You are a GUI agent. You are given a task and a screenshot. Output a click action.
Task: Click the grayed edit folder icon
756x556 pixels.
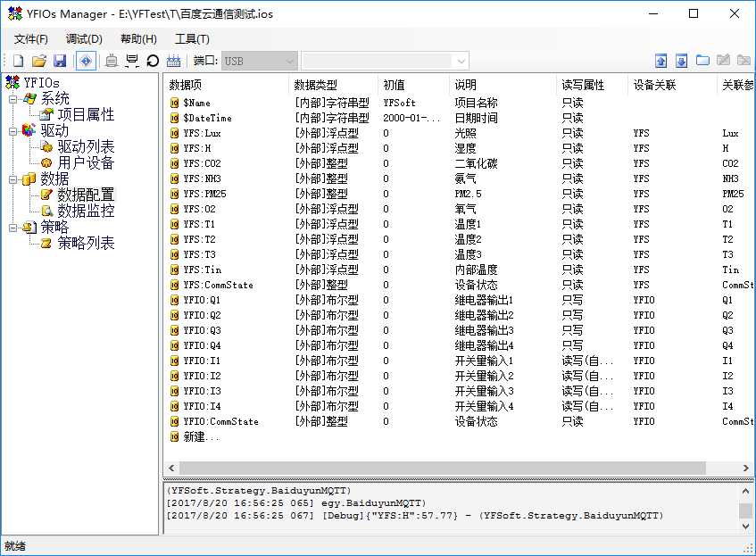(x=723, y=61)
